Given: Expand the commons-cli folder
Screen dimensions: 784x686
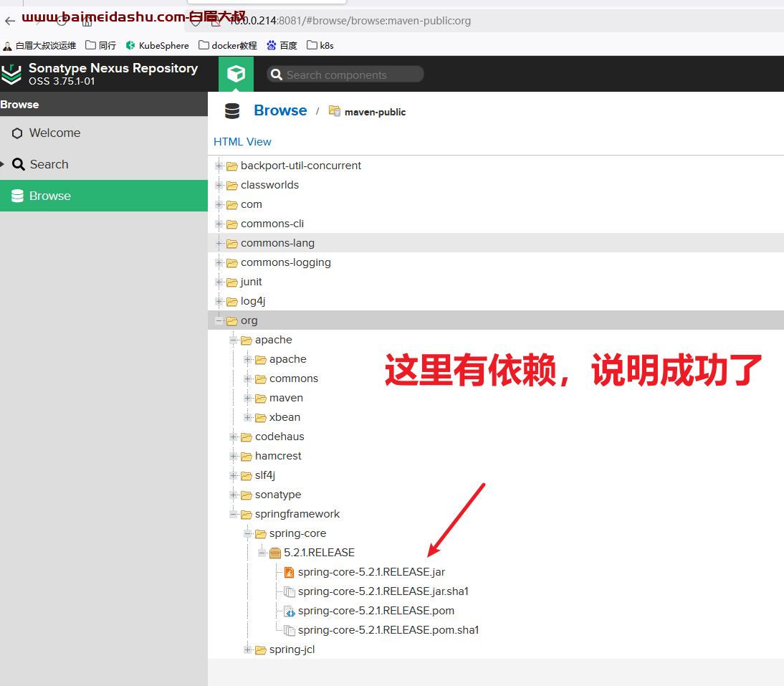Looking at the screenshot, I should coord(219,224).
